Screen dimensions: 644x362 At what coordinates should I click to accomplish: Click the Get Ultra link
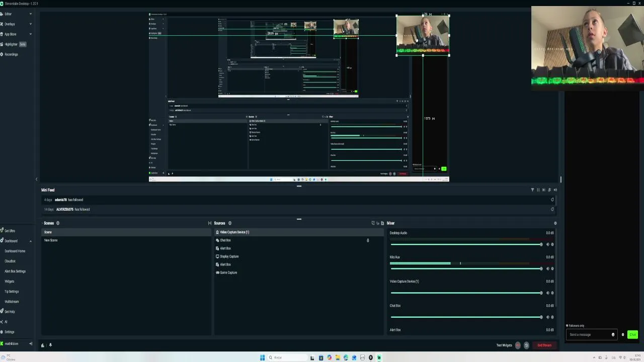(x=10, y=231)
